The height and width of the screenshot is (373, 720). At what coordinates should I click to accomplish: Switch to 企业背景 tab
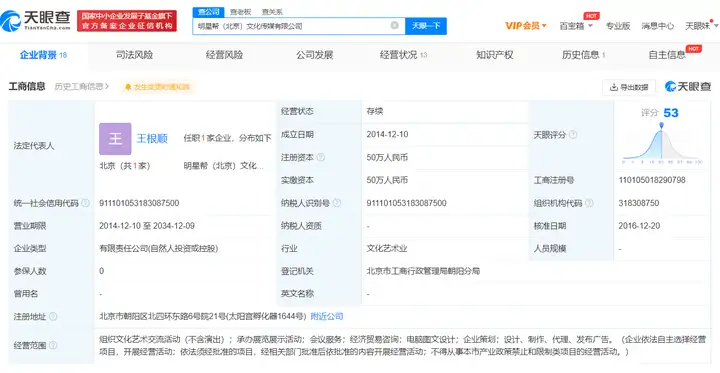coord(43,55)
